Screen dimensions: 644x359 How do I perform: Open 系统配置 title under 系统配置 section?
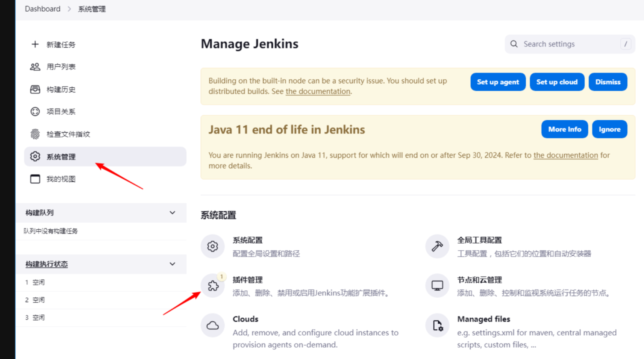247,240
